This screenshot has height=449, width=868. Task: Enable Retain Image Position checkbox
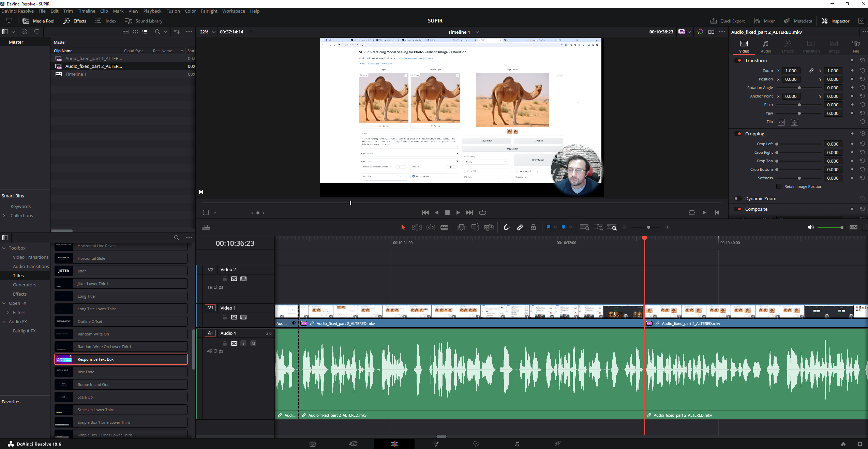[779, 186]
